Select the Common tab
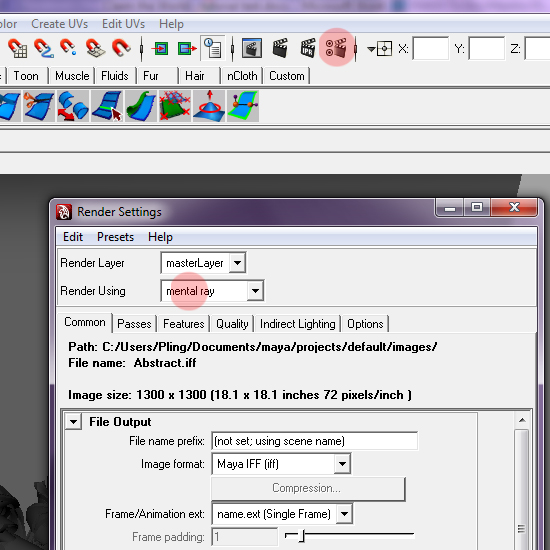The image size is (550, 550). [85, 322]
